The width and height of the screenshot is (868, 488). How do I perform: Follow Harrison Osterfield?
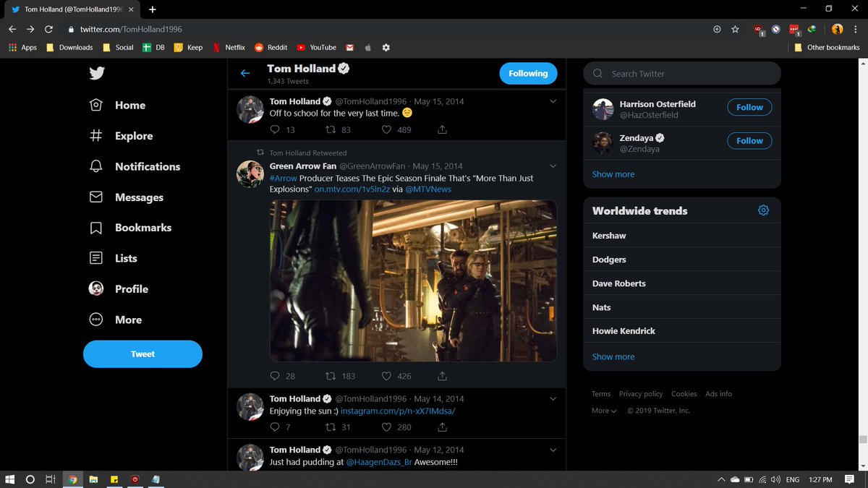749,107
